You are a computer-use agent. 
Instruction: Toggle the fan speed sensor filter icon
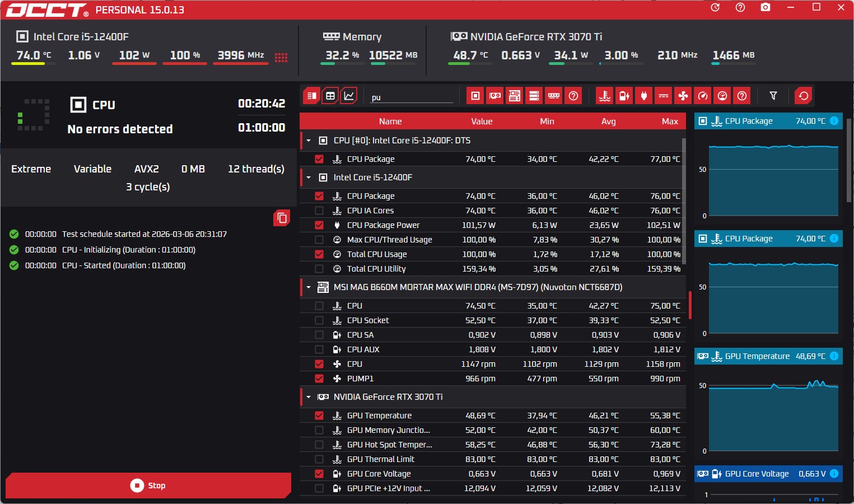tap(683, 96)
